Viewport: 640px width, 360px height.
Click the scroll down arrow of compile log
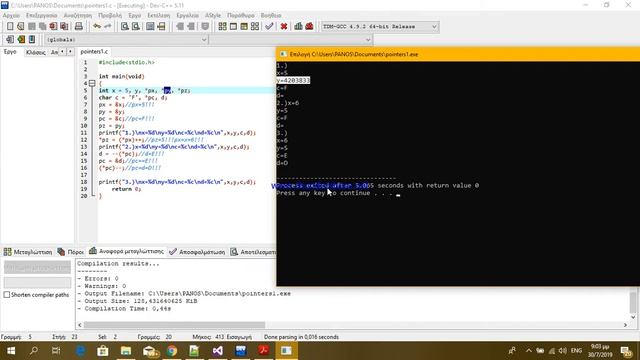(633, 317)
